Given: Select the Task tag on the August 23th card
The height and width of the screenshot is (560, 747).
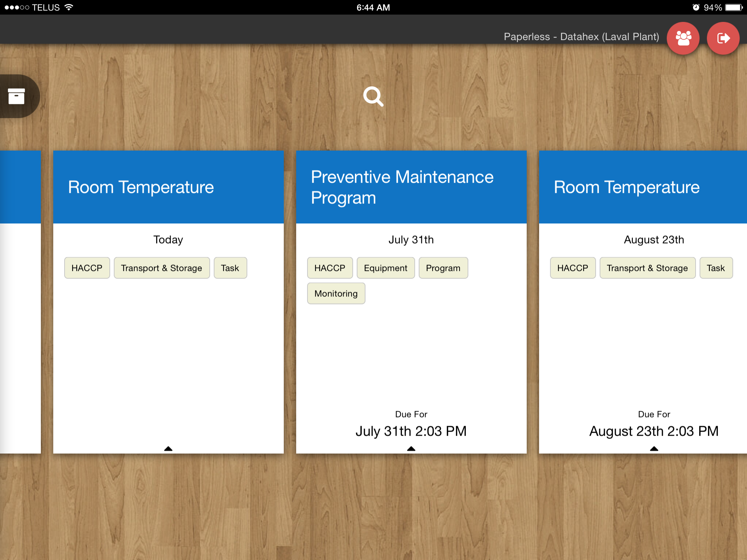Looking at the screenshot, I should tap(716, 268).
